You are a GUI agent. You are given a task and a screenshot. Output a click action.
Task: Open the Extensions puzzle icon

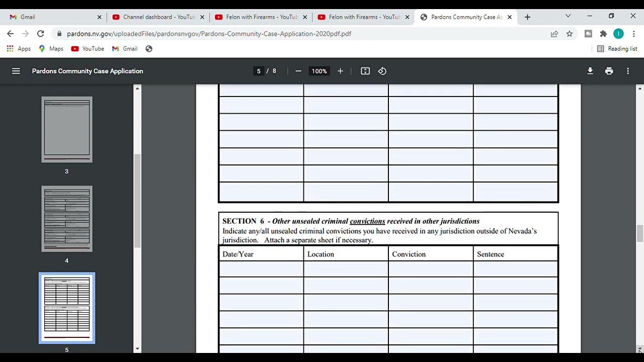(x=603, y=34)
